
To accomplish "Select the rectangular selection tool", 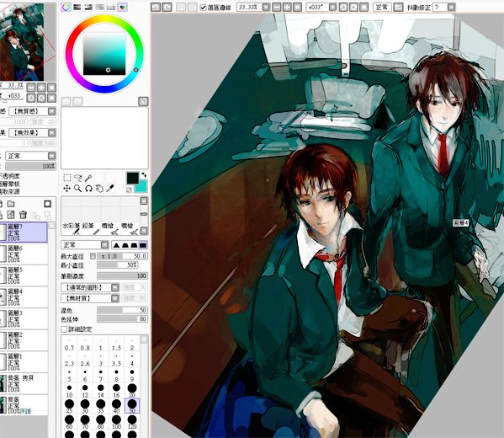I will coord(67,178).
